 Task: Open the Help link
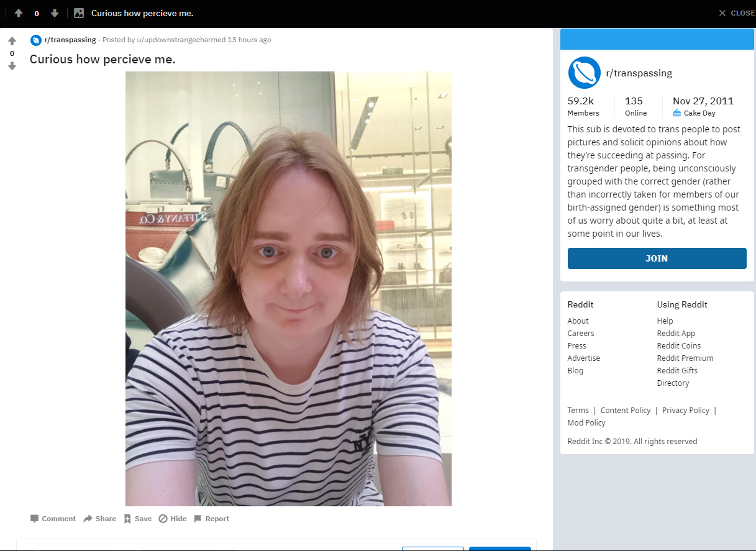coord(665,321)
